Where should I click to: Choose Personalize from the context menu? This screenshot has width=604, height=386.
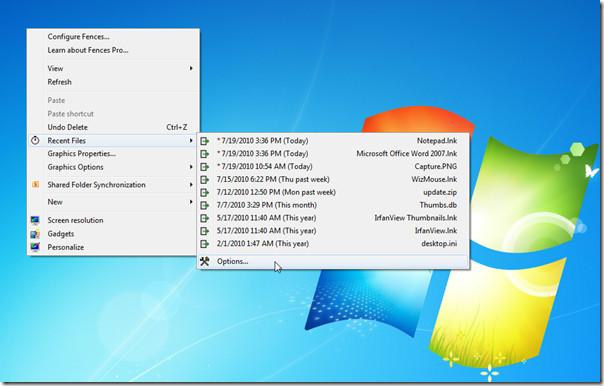(113, 247)
